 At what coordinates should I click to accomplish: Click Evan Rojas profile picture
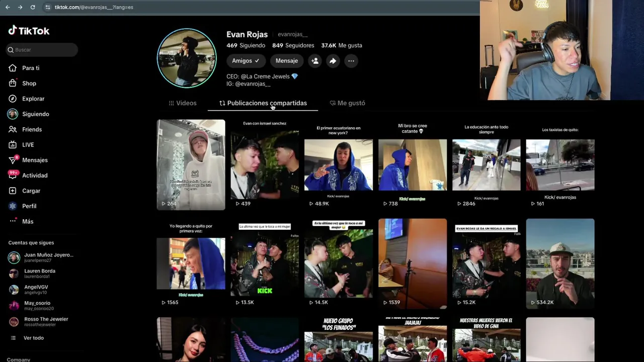click(x=187, y=58)
